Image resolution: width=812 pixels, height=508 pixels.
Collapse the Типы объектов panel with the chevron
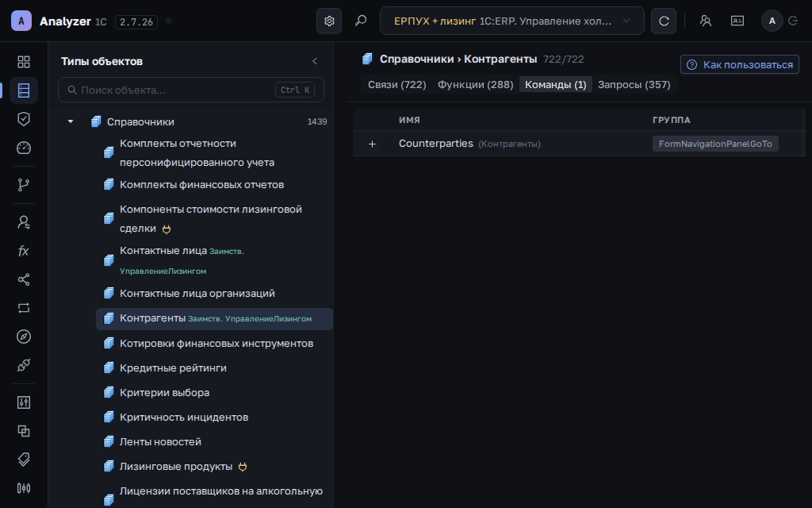coord(314,61)
